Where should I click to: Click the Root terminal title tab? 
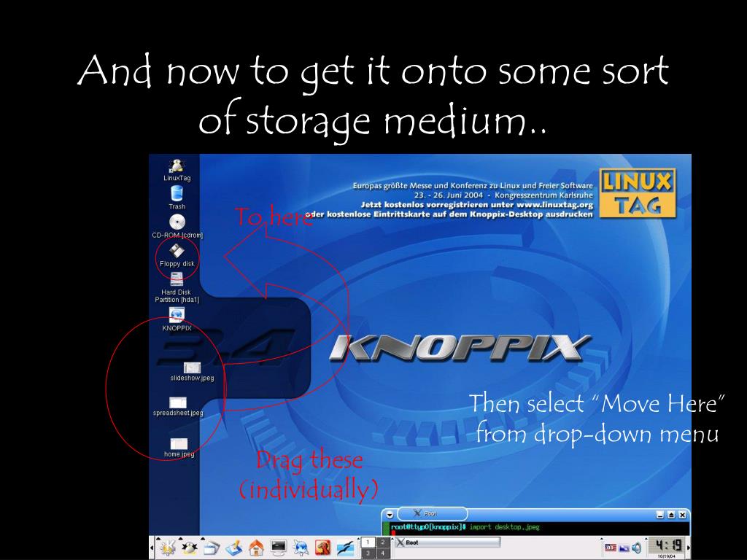click(x=432, y=513)
